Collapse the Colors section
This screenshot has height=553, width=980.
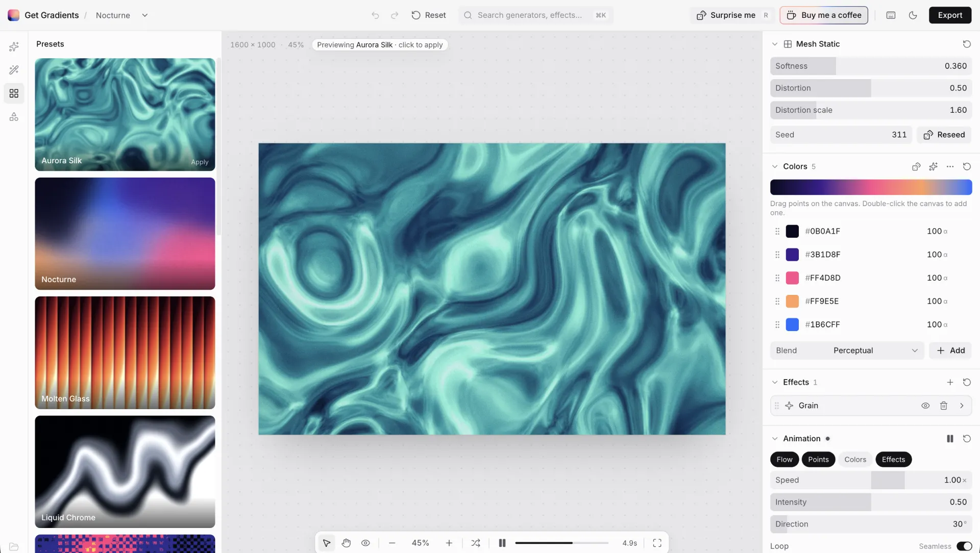coord(775,166)
